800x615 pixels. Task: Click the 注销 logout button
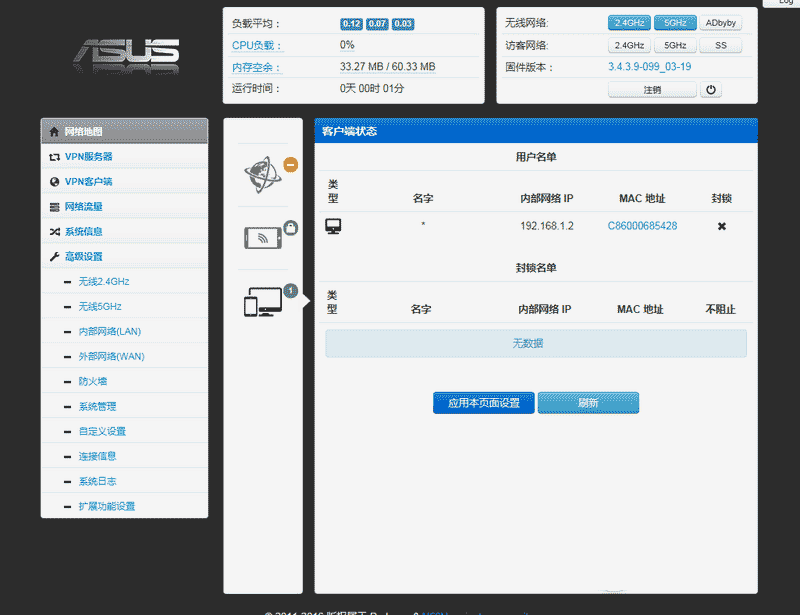(x=652, y=90)
